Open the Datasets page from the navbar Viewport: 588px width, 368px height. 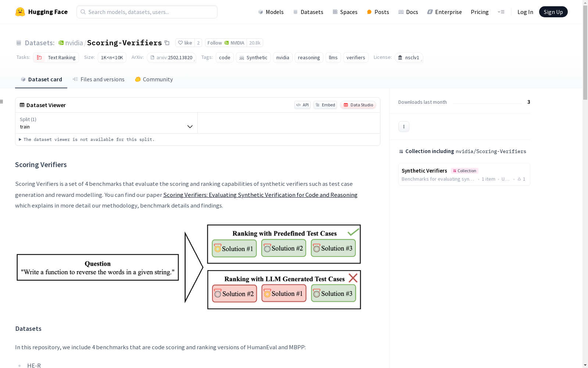308,12
